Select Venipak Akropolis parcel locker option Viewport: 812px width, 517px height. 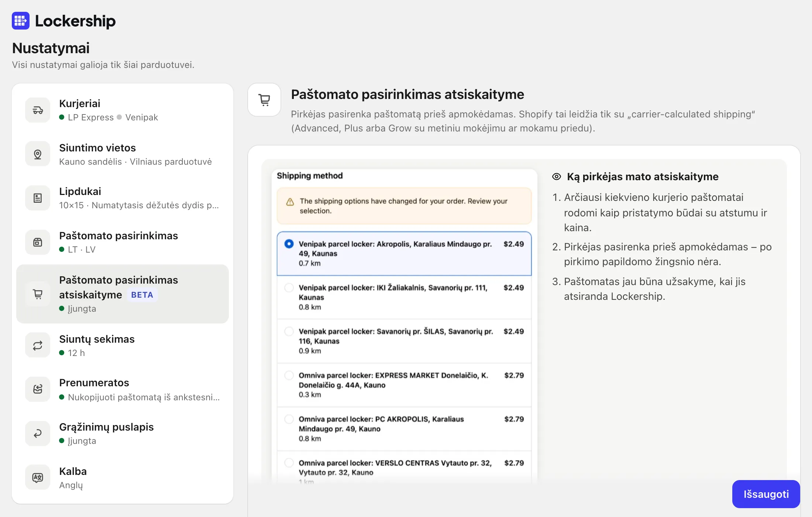coord(404,253)
